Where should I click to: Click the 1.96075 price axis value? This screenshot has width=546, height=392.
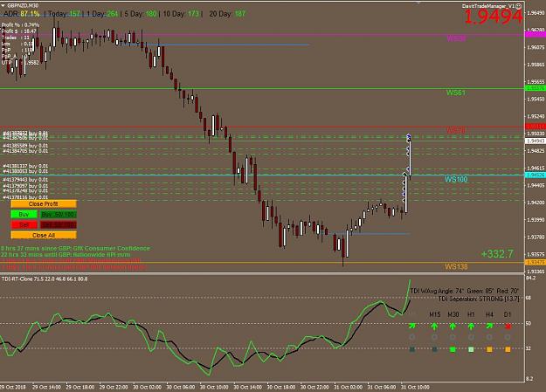click(x=536, y=47)
